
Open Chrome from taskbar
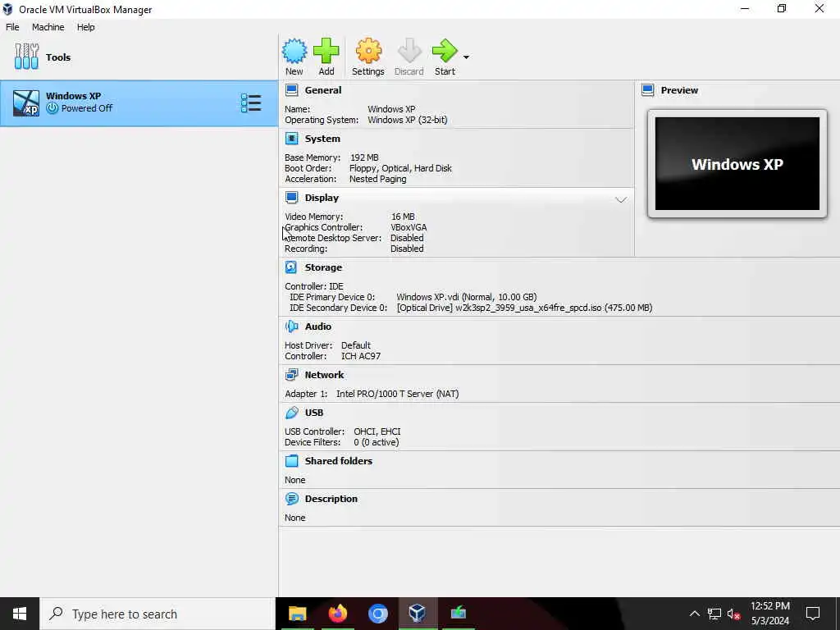(x=377, y=614)
